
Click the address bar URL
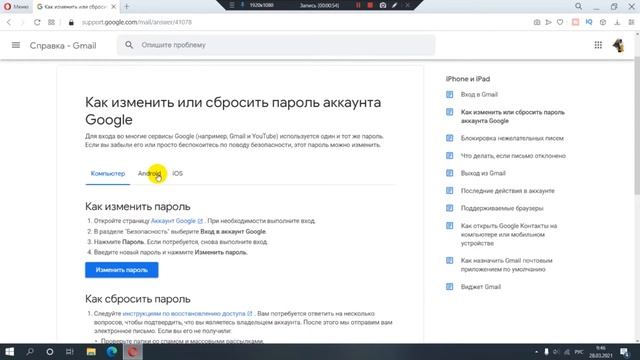coord(137,22)
